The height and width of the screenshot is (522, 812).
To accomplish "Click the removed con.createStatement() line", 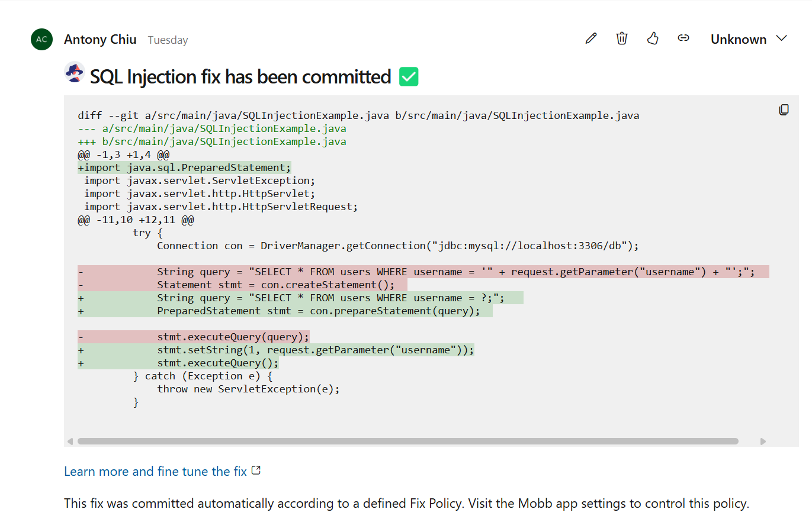I will click(275, 285).
